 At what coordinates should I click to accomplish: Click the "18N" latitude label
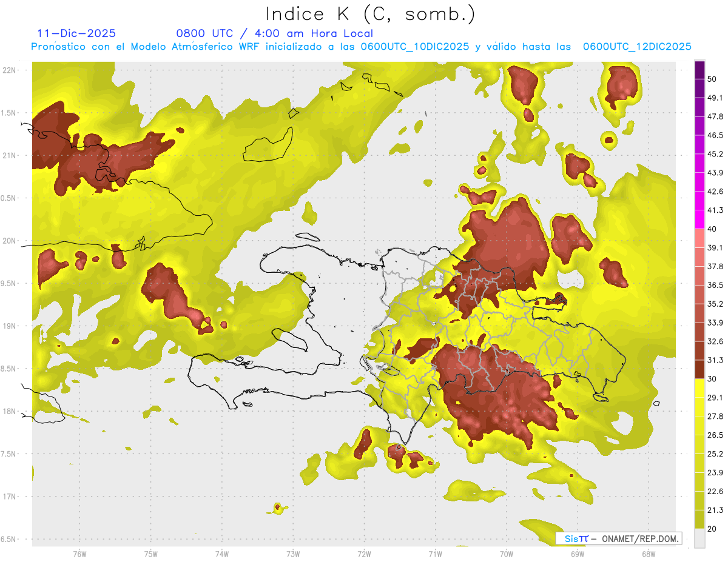pos(10,411)
